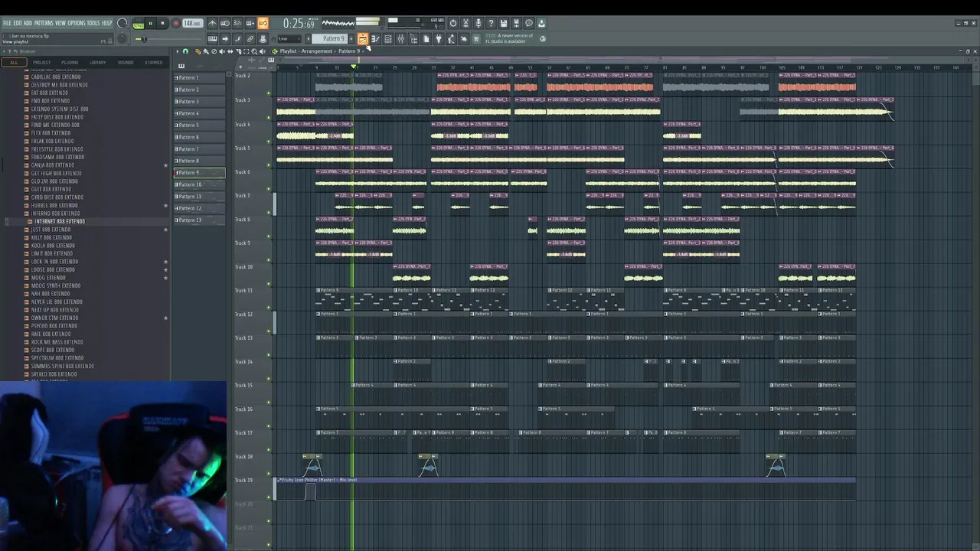Open the OPTIONS menu

77,23
